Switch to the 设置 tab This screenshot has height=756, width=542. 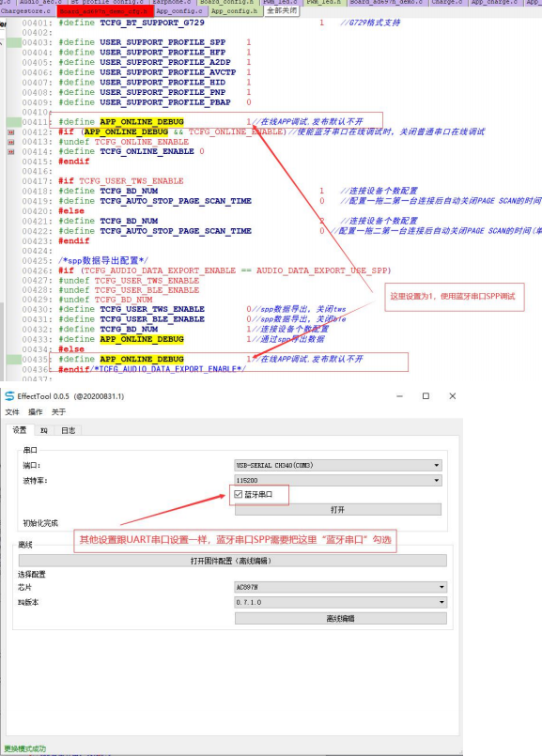tap(20, 430)
